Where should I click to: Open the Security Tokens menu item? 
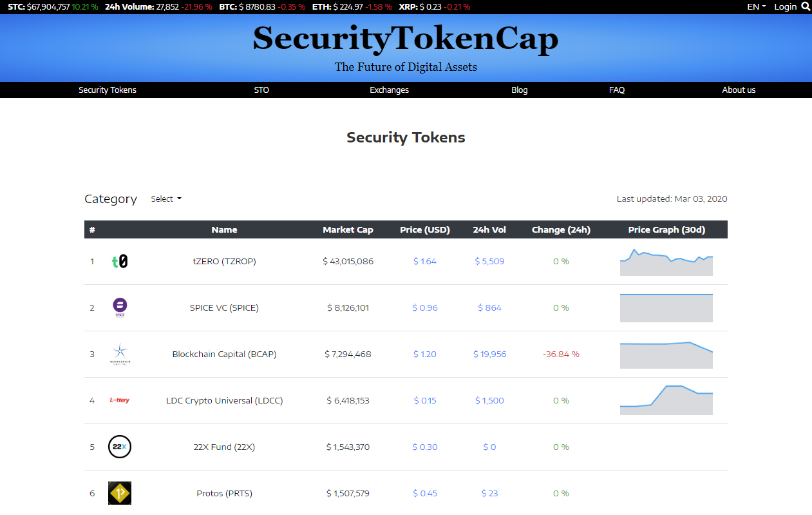[108, 90]
